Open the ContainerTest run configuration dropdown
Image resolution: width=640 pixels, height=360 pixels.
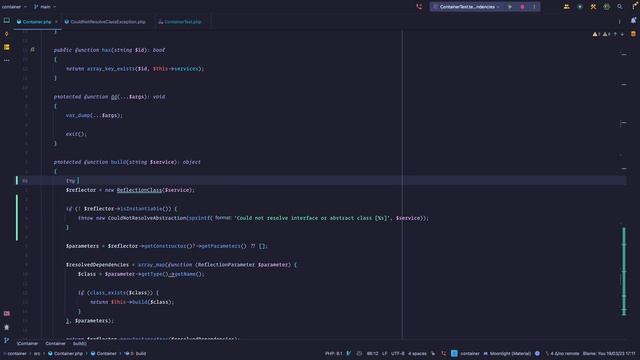click(467, 7)
